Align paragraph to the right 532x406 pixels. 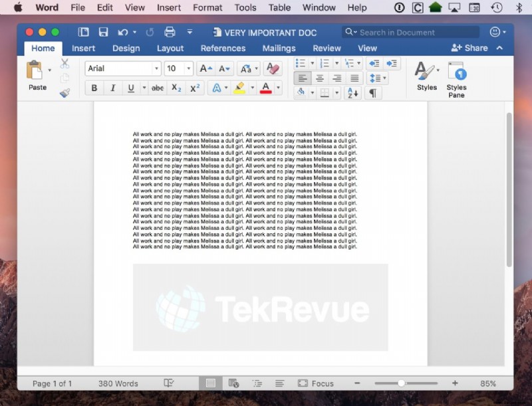click(337, 78)
